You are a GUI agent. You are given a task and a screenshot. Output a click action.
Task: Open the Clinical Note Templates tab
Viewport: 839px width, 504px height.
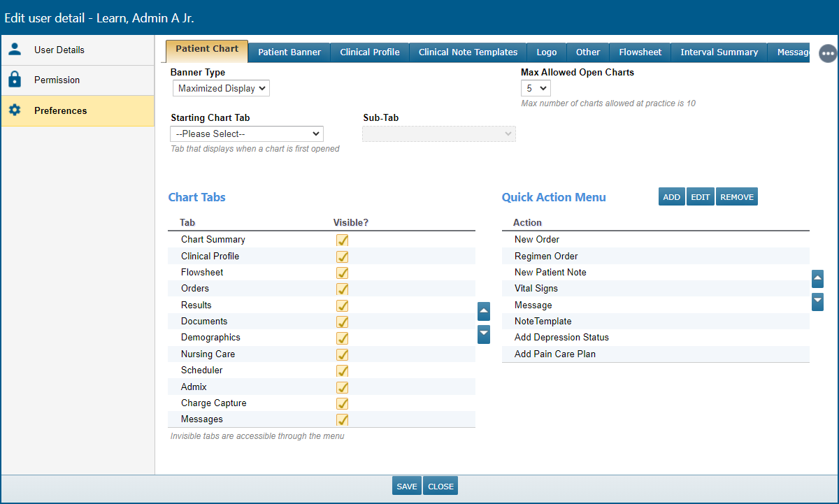[467, 52]
